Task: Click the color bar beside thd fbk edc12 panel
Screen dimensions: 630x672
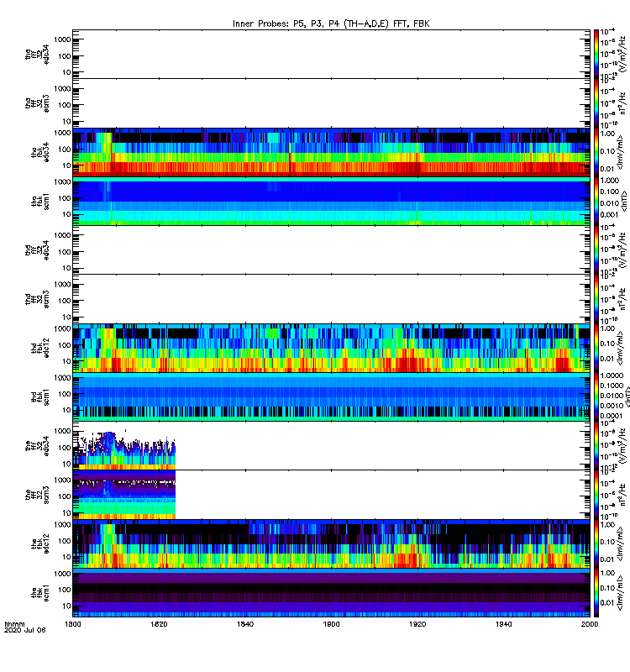Action: pyautogui.click(x=596, y=348)
